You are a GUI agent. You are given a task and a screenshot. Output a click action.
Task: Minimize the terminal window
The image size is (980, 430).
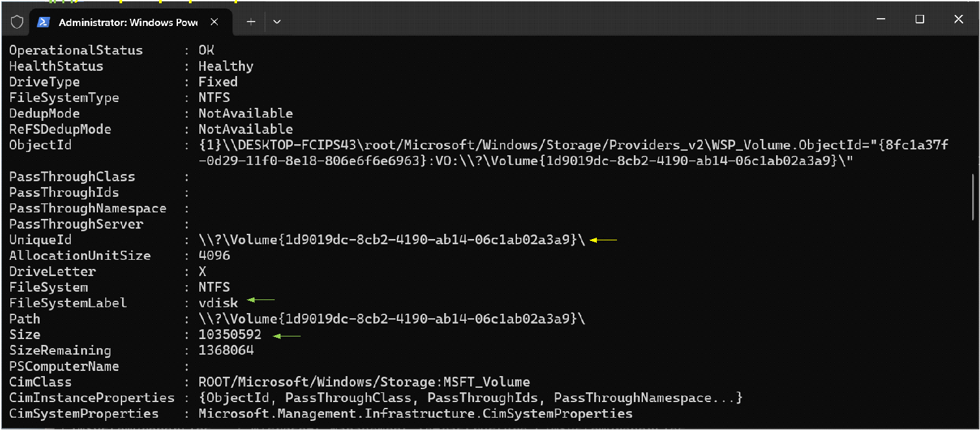click(x=880, y=19)
